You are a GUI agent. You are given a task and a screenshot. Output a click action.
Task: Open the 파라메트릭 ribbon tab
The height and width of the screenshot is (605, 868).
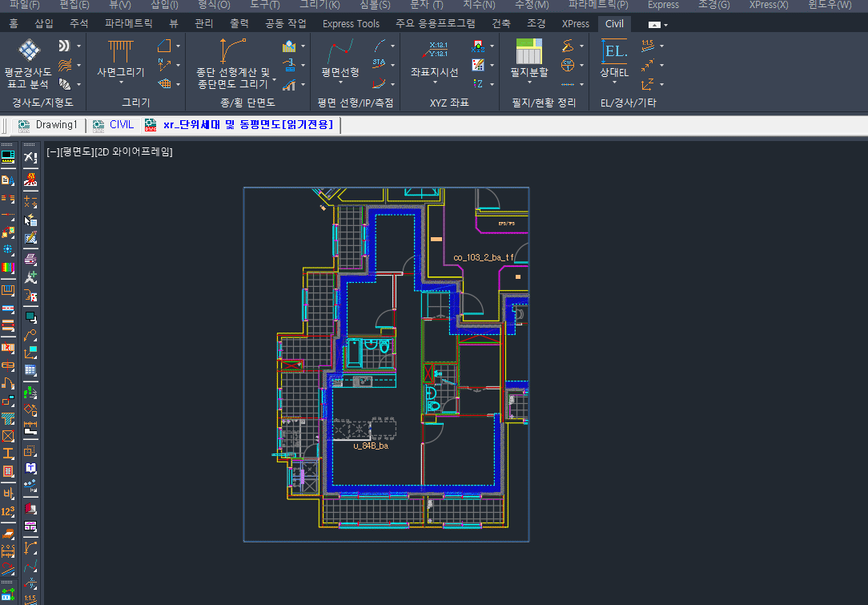click(x=128, y=24)
